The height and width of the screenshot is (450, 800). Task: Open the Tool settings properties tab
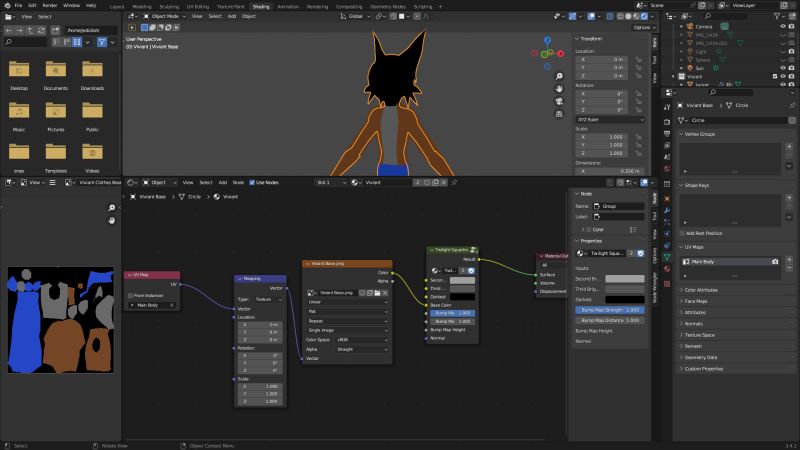pos(667,107)
